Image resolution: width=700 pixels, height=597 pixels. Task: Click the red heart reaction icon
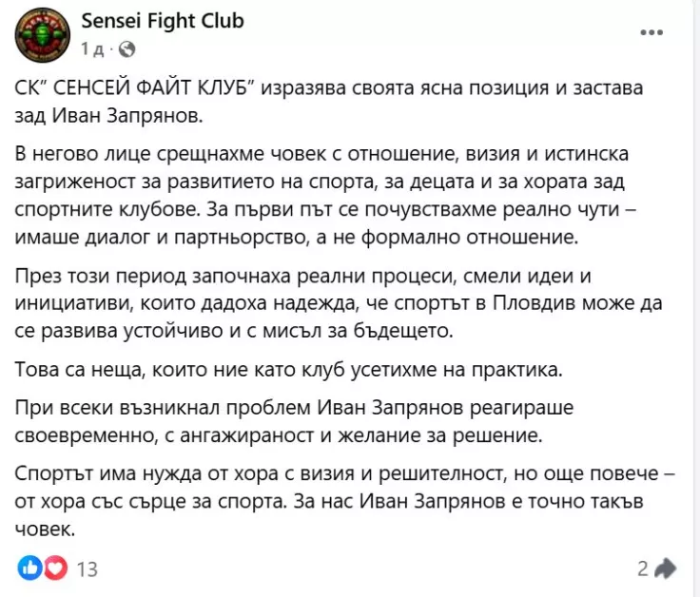[x=54, y=568]
